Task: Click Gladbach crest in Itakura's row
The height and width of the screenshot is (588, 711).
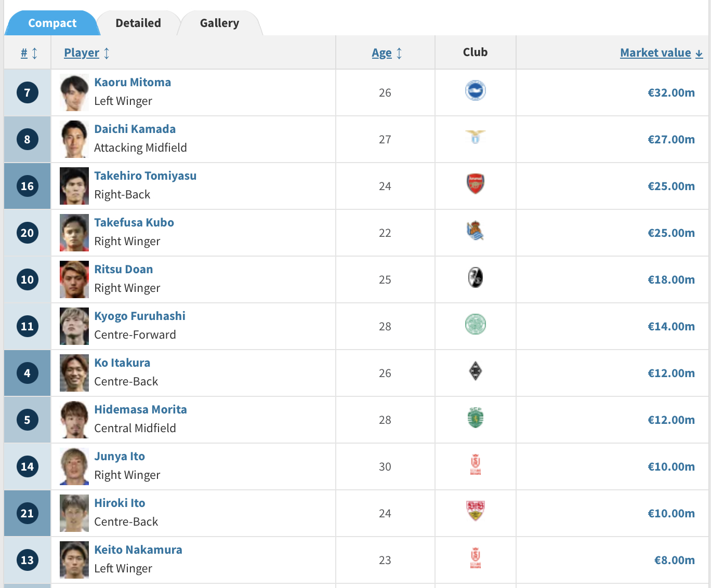Action: 475,371
